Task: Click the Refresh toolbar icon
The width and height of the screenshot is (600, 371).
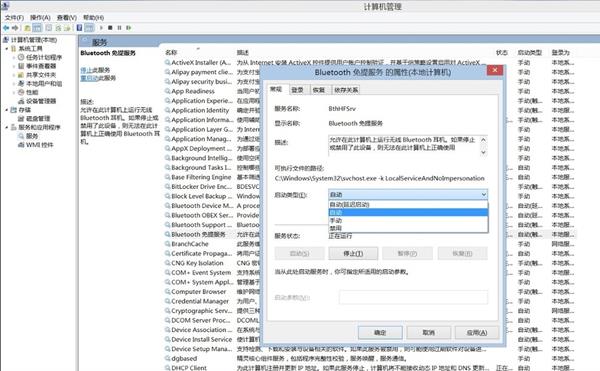Action: (x=58, y=28)
